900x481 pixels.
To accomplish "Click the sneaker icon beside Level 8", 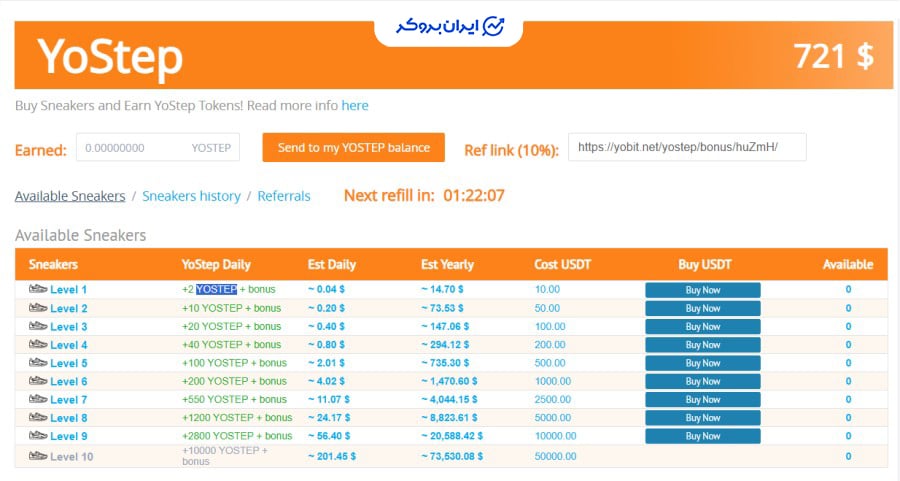I will coord(38,417).
